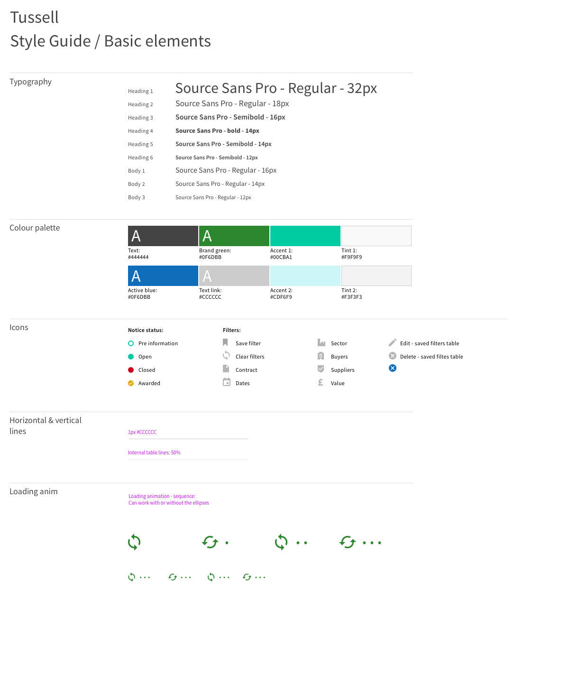Click the Delete saved filters icon
The height and width of the screenshot is (700, 588).
[392, 355]
